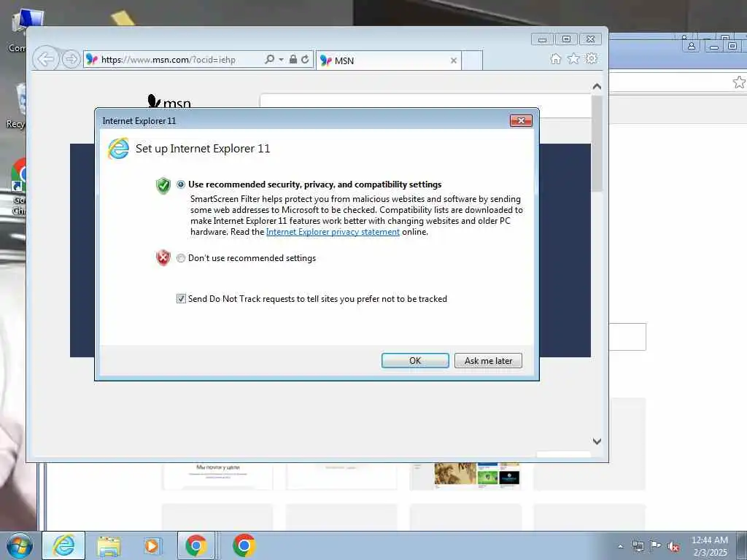Click the muted volume tray icon
Image resolution: width=747 pixels, height=560 pixels.
click(673, 546)
